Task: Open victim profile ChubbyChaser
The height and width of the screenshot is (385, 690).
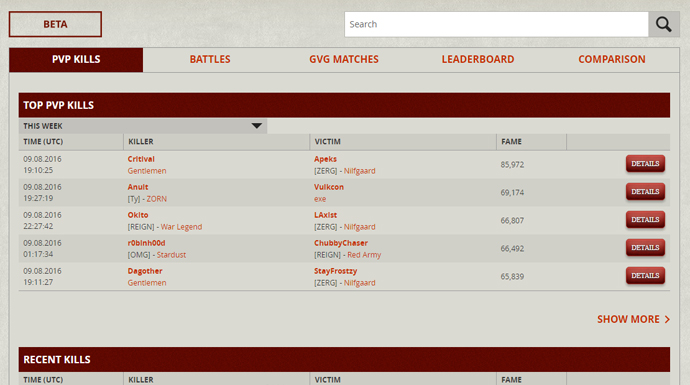Action: [x=341, y=243]
